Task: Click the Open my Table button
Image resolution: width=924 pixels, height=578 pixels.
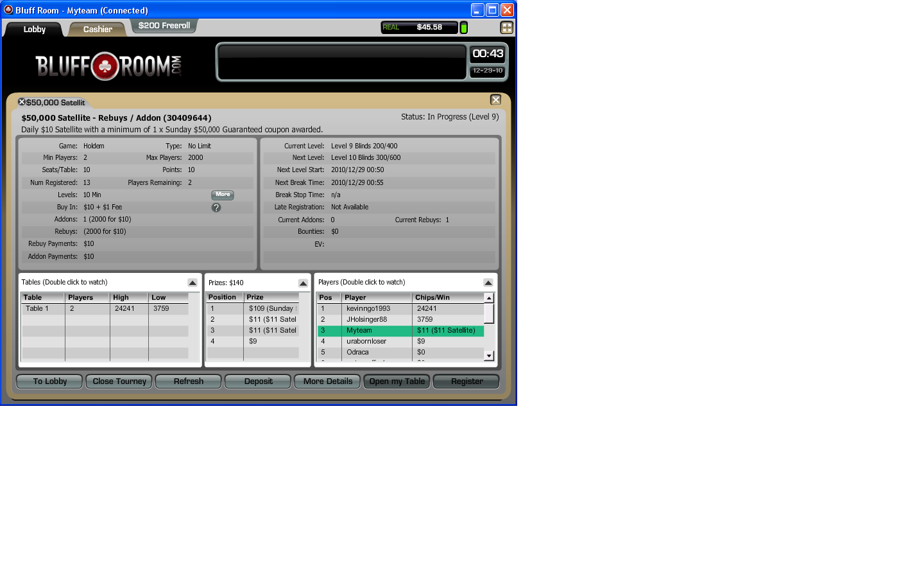Action: 397,381
